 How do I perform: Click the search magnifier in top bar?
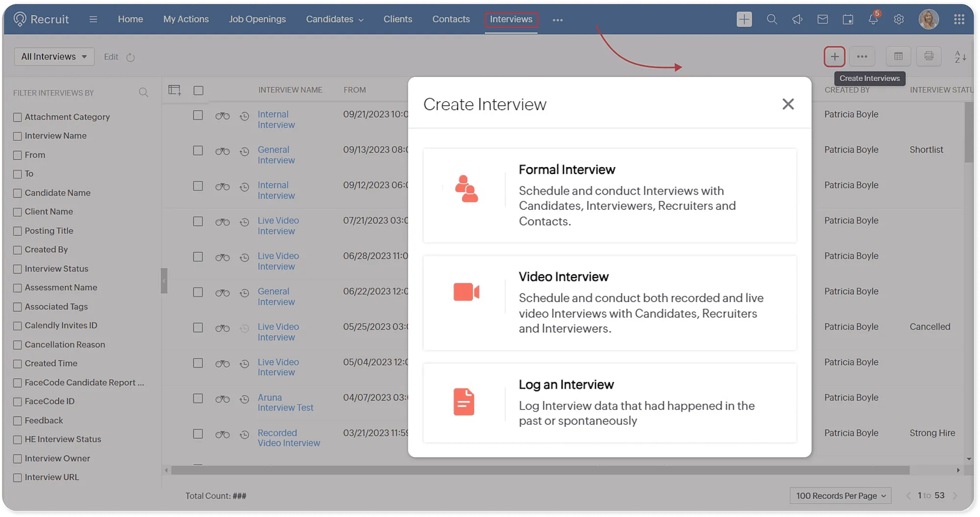point(772,20)
